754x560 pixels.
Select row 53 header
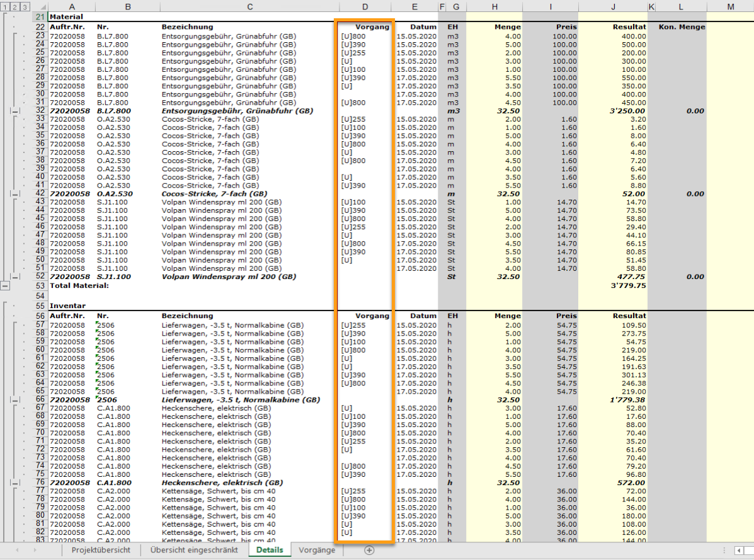(40, 285)
